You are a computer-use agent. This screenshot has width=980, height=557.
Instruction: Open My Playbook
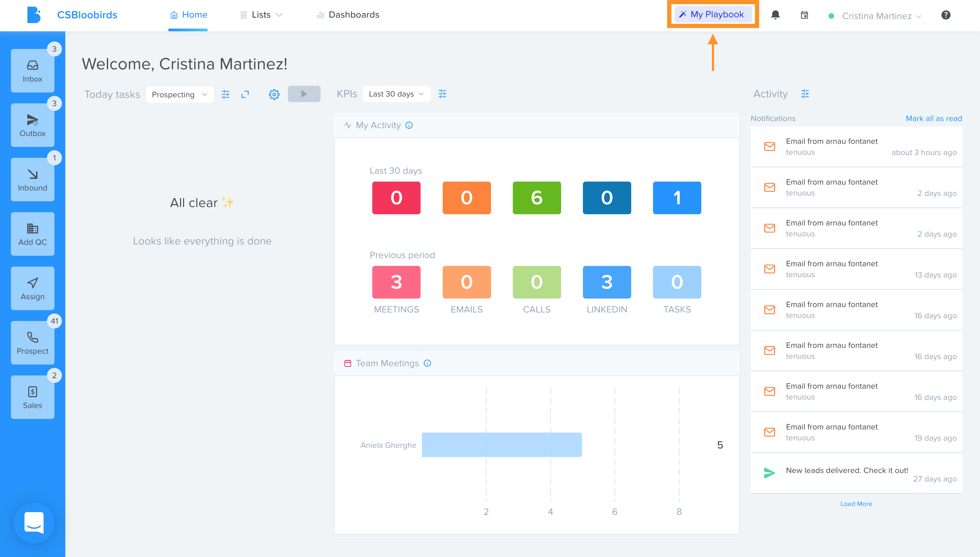[713, 15]
